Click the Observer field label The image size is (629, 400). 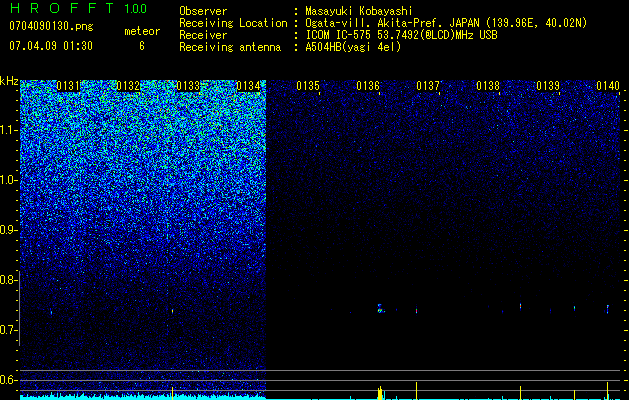(203, 11)
